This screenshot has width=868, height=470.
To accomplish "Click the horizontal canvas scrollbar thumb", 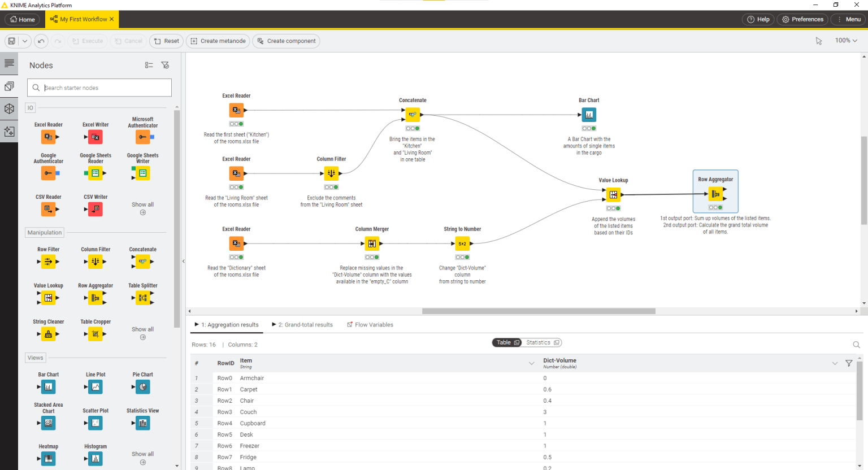I will [x=539, y=311].
